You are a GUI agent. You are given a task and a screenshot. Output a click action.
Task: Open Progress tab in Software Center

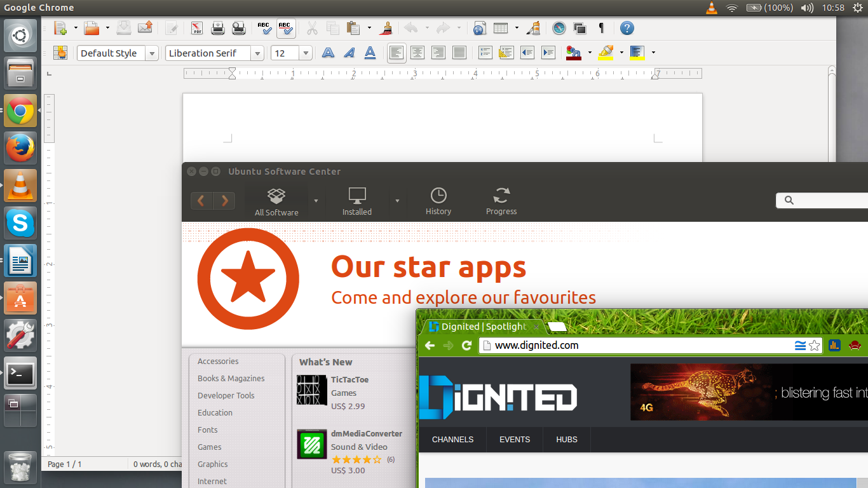501,202
